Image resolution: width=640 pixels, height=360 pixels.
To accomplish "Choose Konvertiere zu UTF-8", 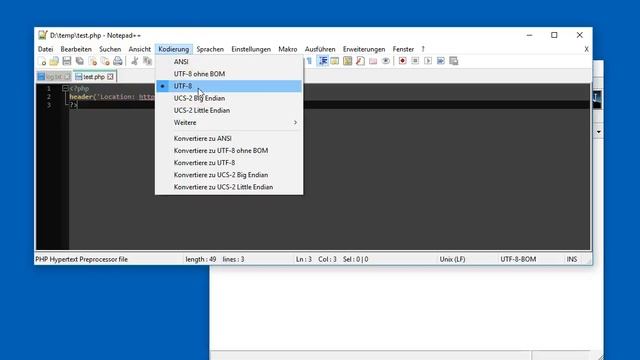I will point(229,163).
